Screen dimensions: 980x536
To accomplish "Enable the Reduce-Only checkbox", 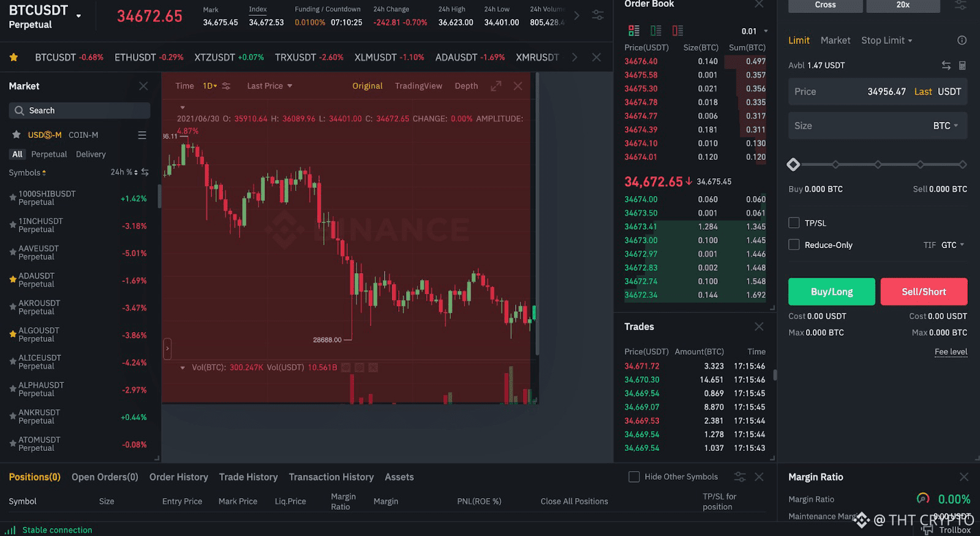I will click(794, 244).
